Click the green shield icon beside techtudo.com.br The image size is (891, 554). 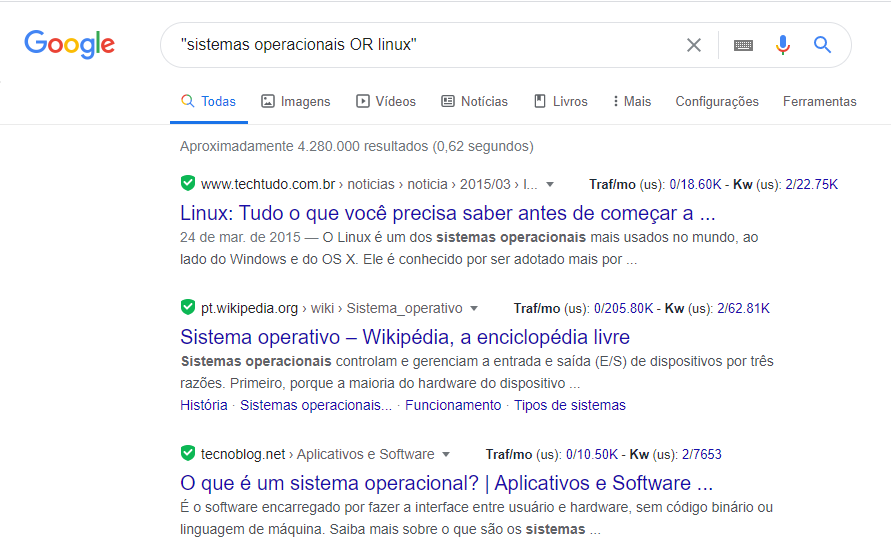(x=188, y=183)
